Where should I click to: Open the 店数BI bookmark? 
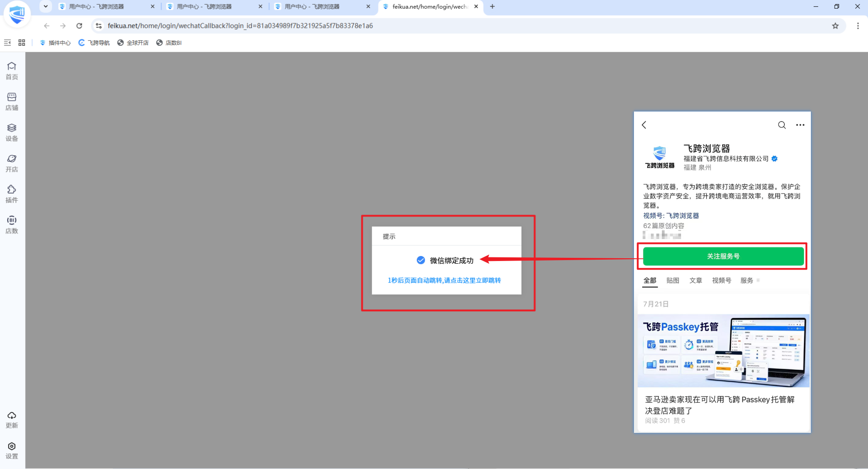(x=169, y=43)
